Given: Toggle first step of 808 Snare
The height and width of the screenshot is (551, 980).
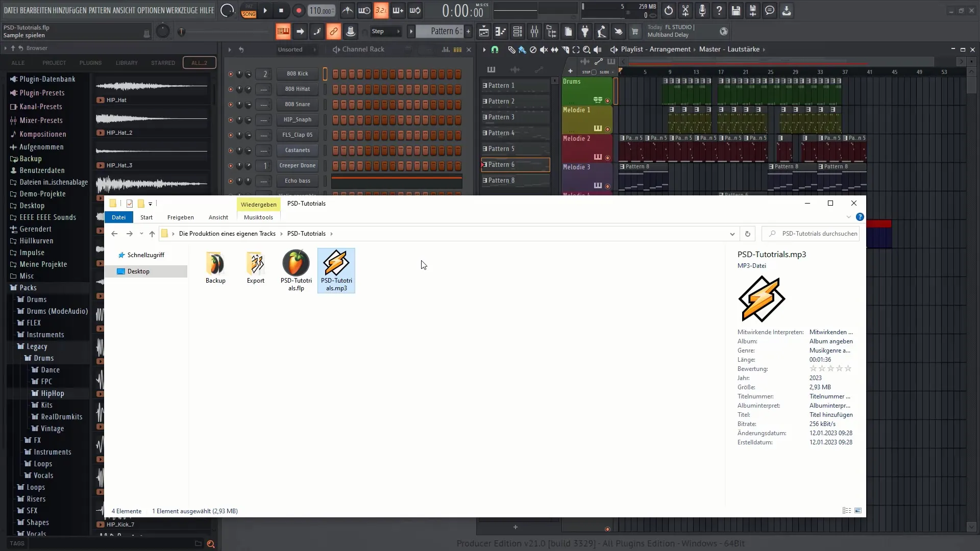Looking at the screenshot, I should pyautogui.click(x=335, y=105).
